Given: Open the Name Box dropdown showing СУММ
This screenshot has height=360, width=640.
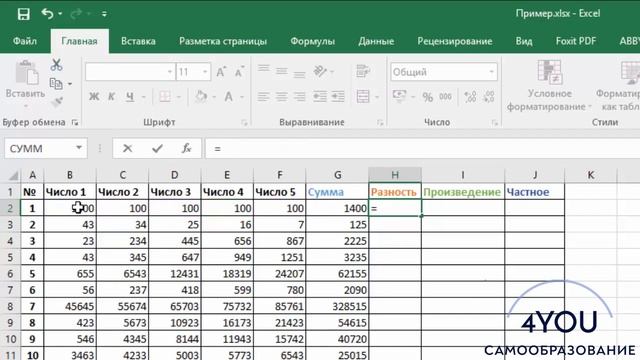Looking at the screenshot, I should click(79, 148).
